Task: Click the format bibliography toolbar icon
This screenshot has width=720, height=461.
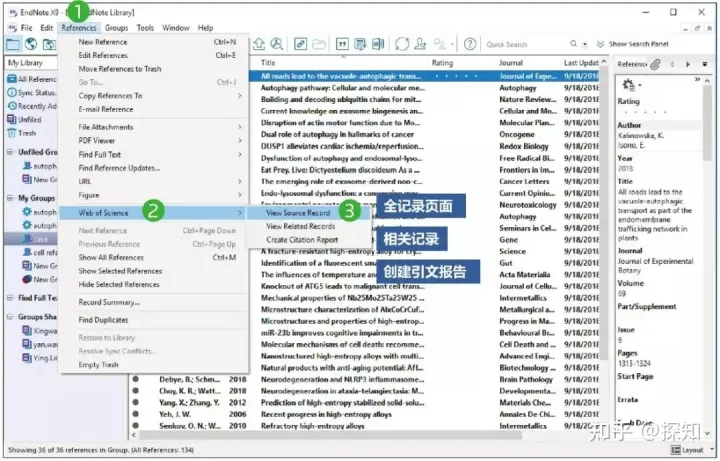Action: 360,44
